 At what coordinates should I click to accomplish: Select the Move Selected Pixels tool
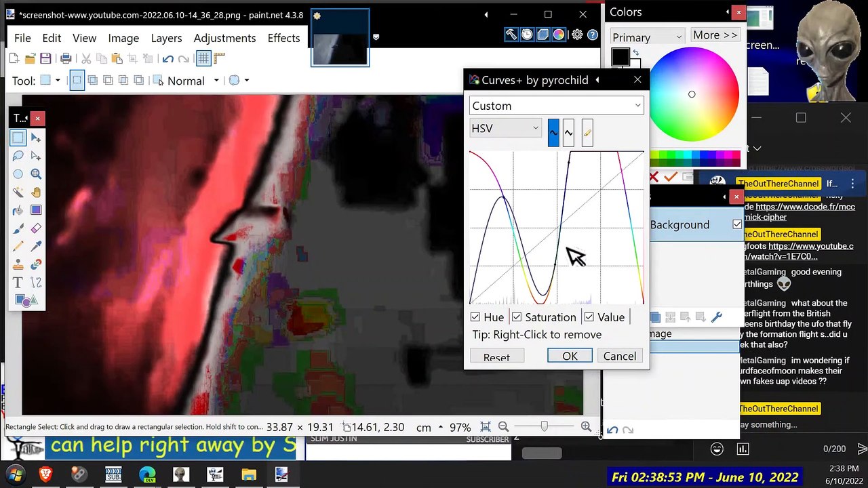(36, 138)
